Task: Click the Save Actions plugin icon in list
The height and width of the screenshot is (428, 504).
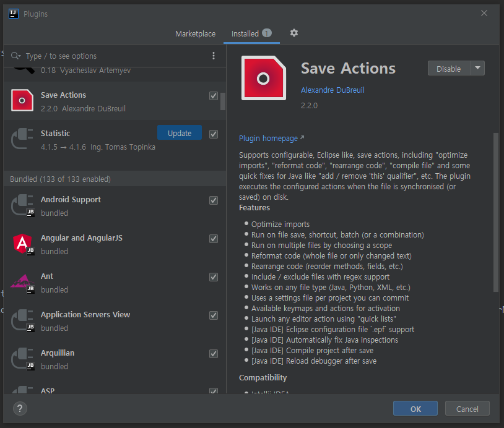Action: point(22,100)
